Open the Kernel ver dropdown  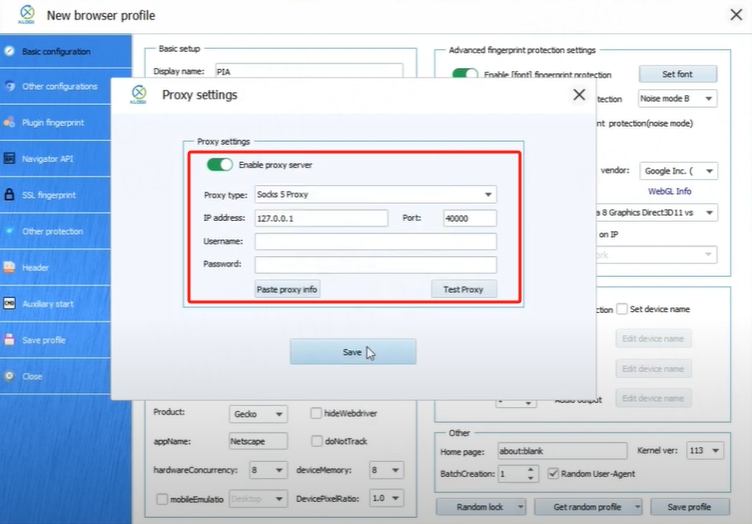716,451
